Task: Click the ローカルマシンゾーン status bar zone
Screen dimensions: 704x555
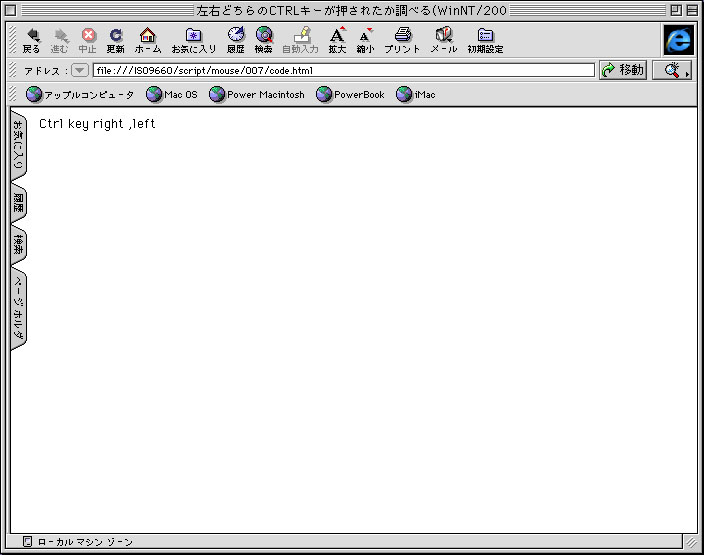Action: pos(85,542)
